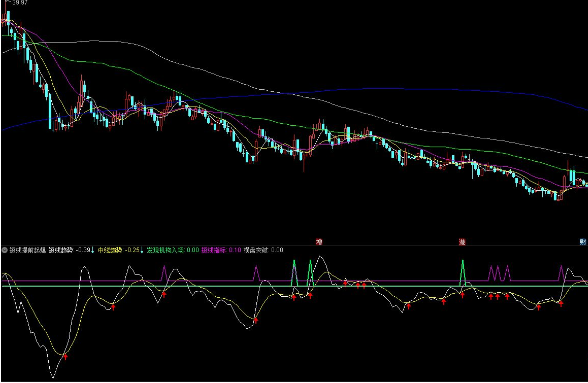Image resolution: width=588 pixels, height=383 pixels.
Task: Click the blue info marker at the right edge
Action: pos(583,242)
